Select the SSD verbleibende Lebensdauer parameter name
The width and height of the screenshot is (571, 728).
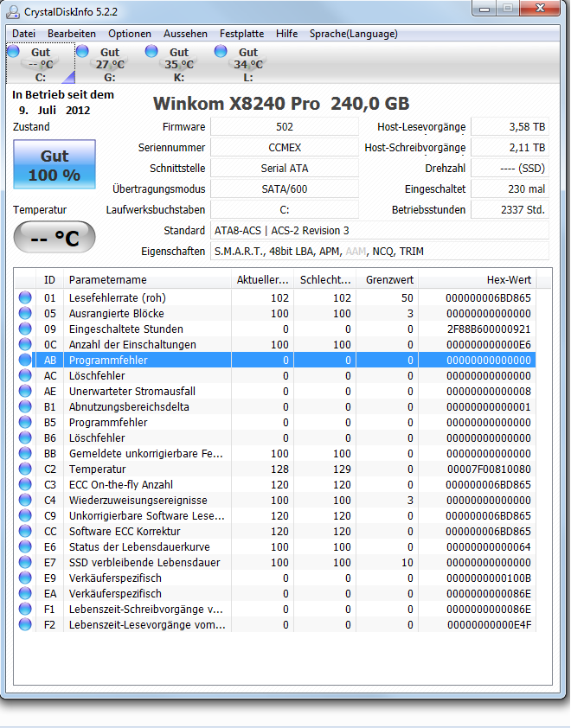(144, 562)
